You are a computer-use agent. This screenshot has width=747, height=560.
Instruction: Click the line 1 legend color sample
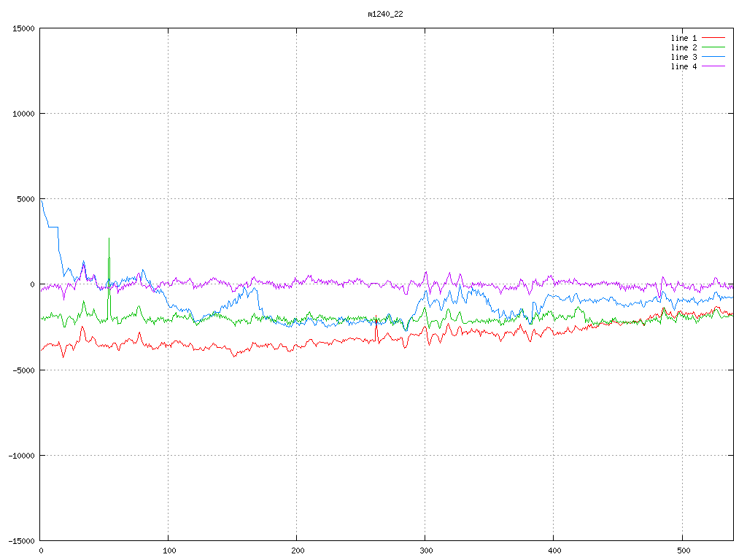coord(714,38)
